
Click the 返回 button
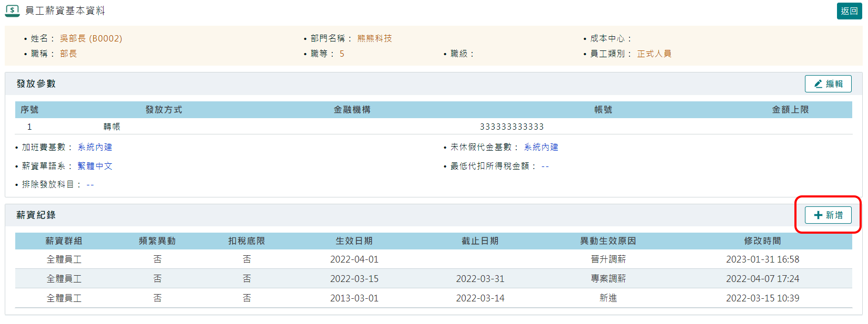pyautogui.click(x=849, y=11)
